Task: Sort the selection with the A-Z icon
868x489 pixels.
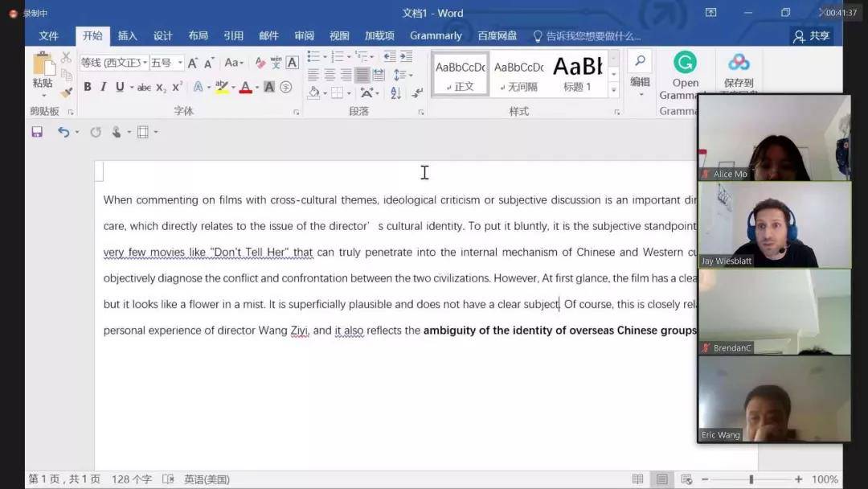Action: click(395, 92)
